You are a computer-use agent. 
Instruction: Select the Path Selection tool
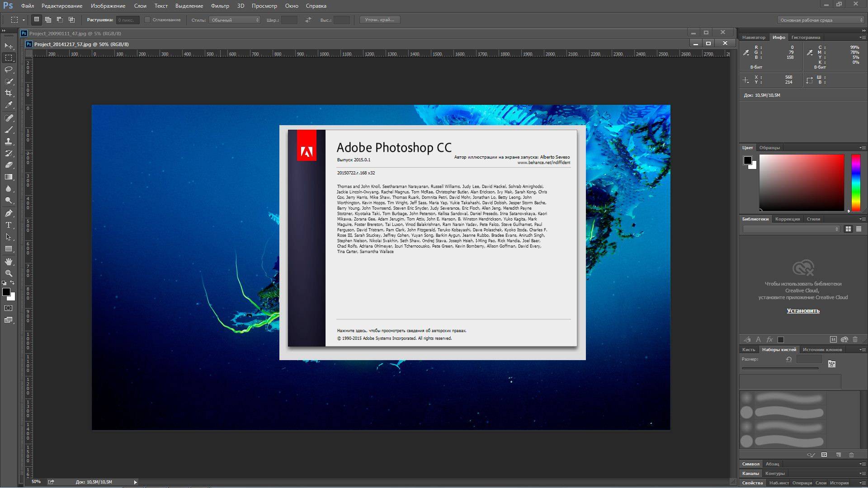coord(9,237)
